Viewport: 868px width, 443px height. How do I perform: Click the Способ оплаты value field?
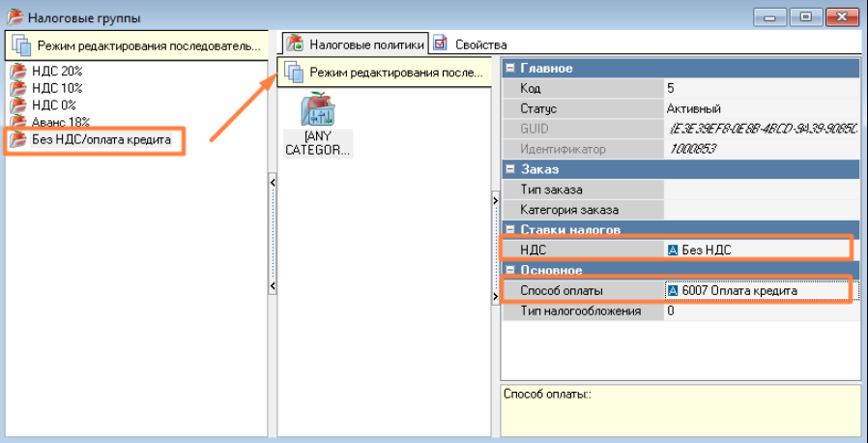coord(756,290)
